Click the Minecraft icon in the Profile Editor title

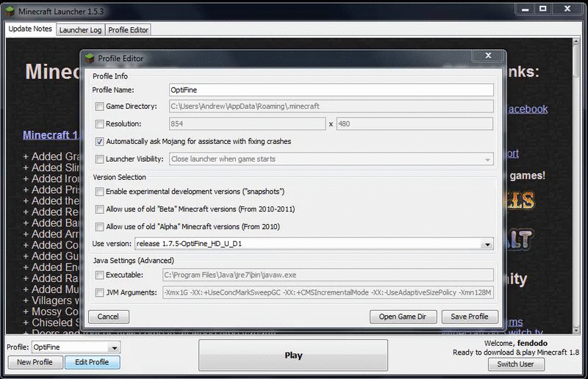(x=90, y=59)
